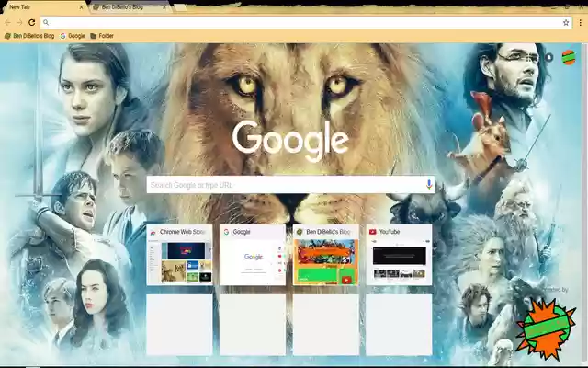
Task: Open the Chrome three-dot menu
Action: (x=580, y=22)
